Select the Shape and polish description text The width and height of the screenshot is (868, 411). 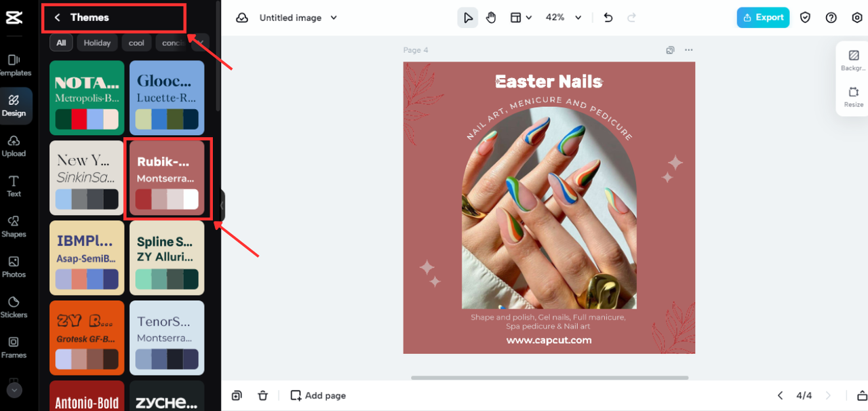[548, 321]
